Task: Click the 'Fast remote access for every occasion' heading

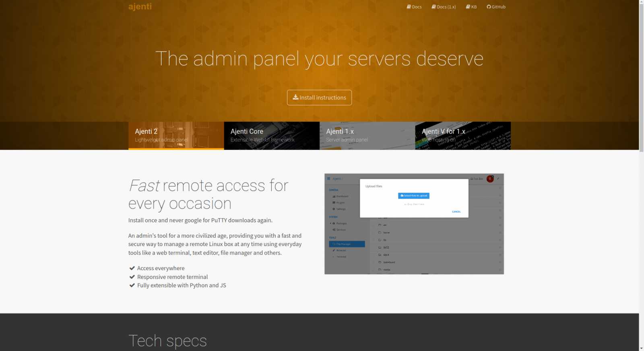Action: [208, 195]
